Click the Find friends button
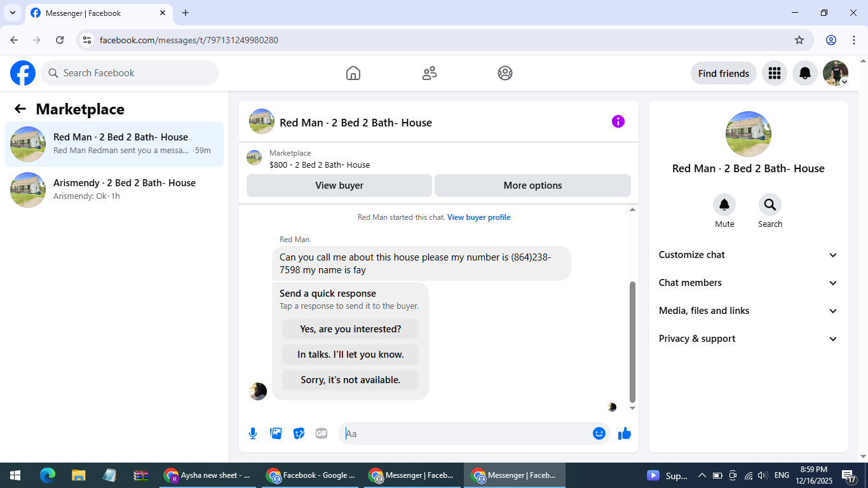Viewport: 868px width, 488px height. point(724,73)
